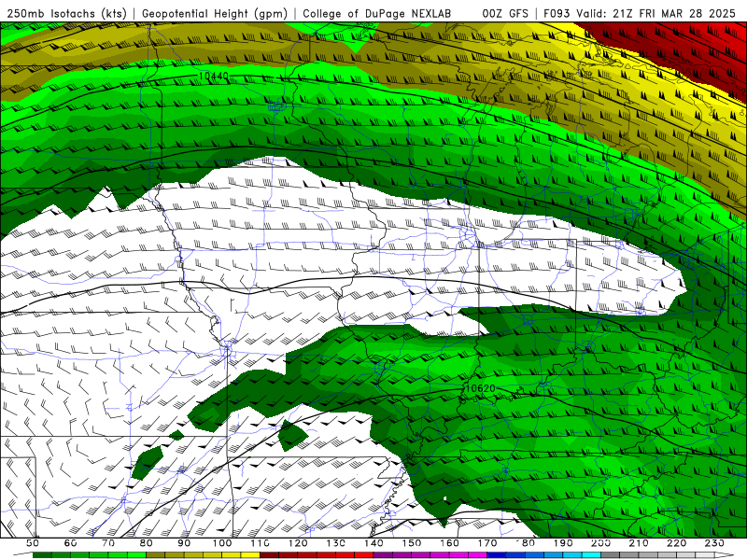Click the 150 knot scale label
Screen dimensions: 747x560
[x=411, y=543]
